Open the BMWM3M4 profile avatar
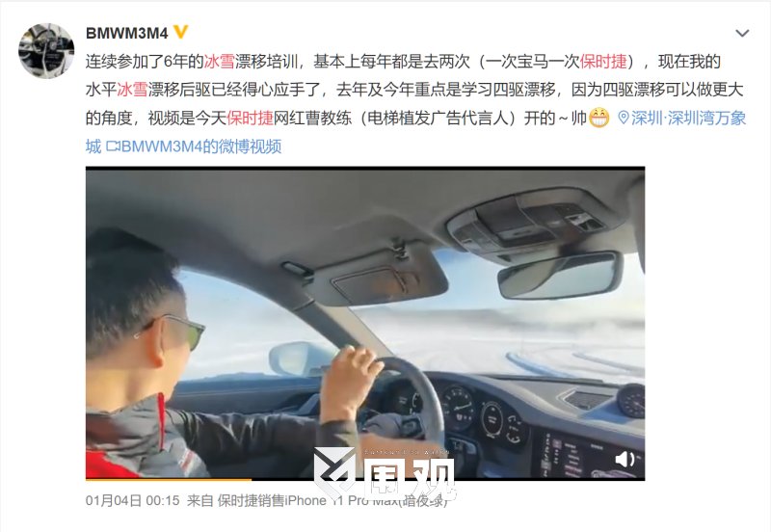 point(46,51)
